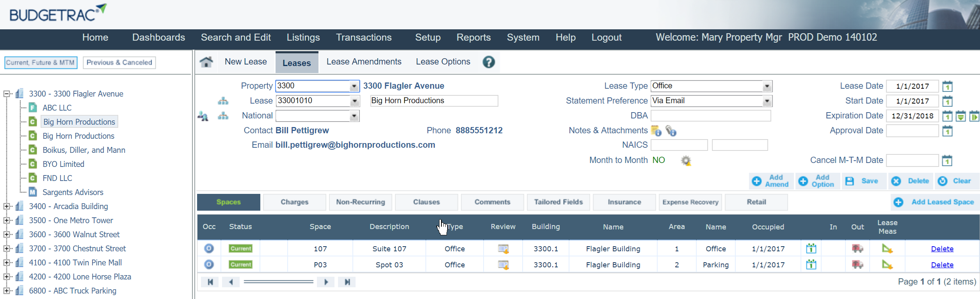980x299 pixels.
Task: Open the Notes icon next to Notes & Attachments
Action: click(x=656, y=131)
